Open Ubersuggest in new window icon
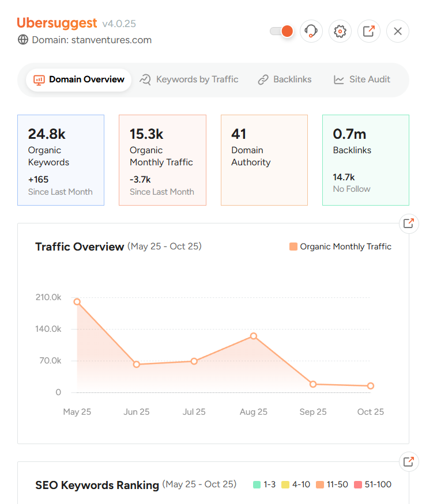The width and height of the screenshot is (422, 504). click(x=369, y=31)
